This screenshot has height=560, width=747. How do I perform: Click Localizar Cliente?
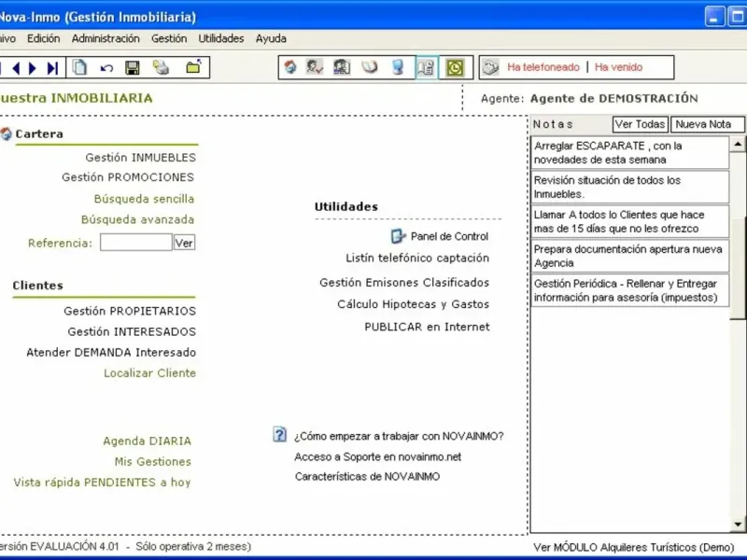pyautogui.click(x=149, y=372)
